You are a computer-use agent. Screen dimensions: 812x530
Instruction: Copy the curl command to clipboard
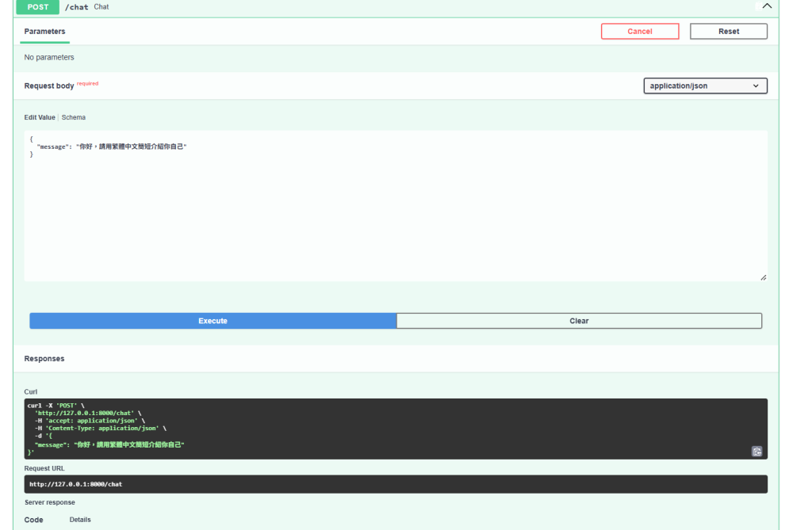pos(756,452)
